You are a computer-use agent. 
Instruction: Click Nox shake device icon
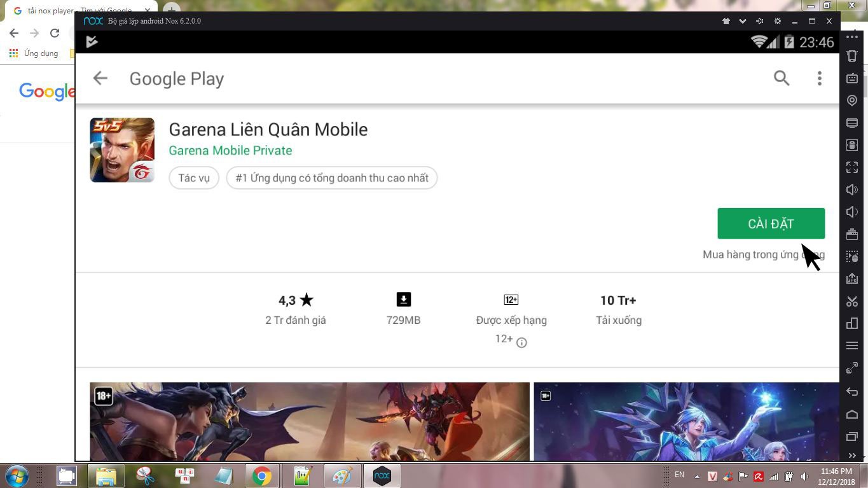pyautogui.click(x=852, y=56)
